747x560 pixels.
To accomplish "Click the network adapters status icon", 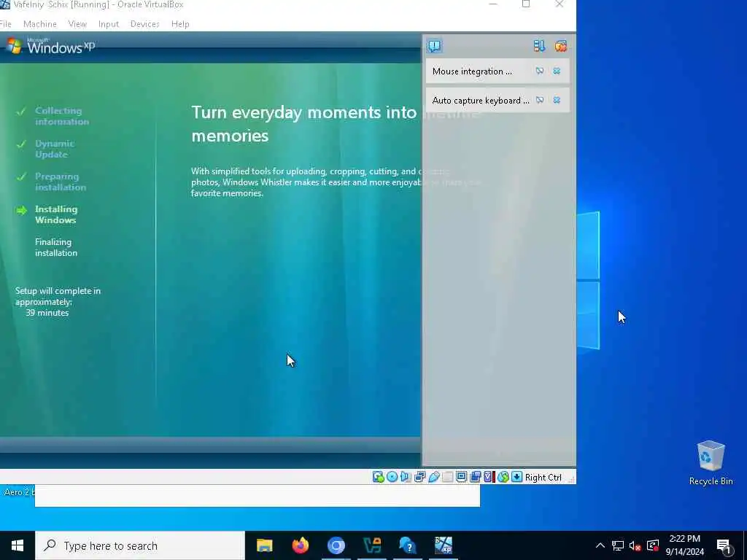I will (x=419, y=477).
